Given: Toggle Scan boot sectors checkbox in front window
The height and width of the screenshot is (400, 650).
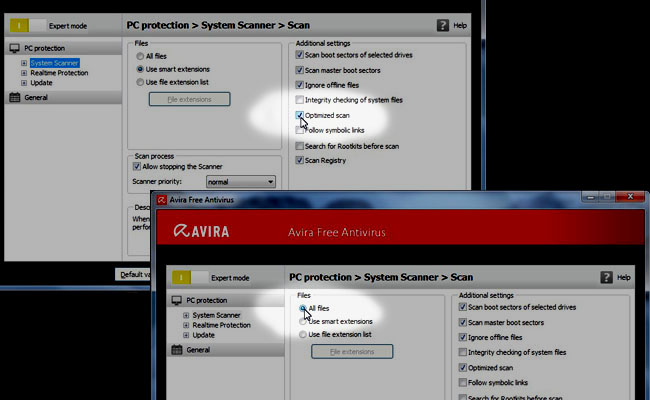Looking at the screenshot, I should tap(463, 307).
